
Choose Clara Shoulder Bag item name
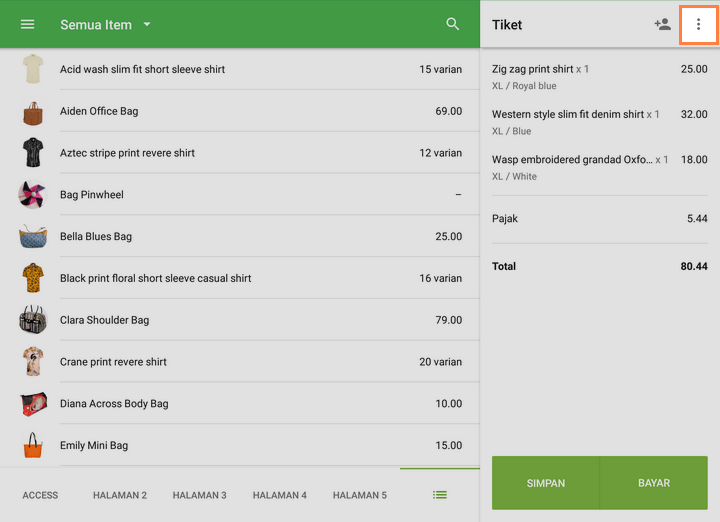pyautogui.click(x=104, y=320)
